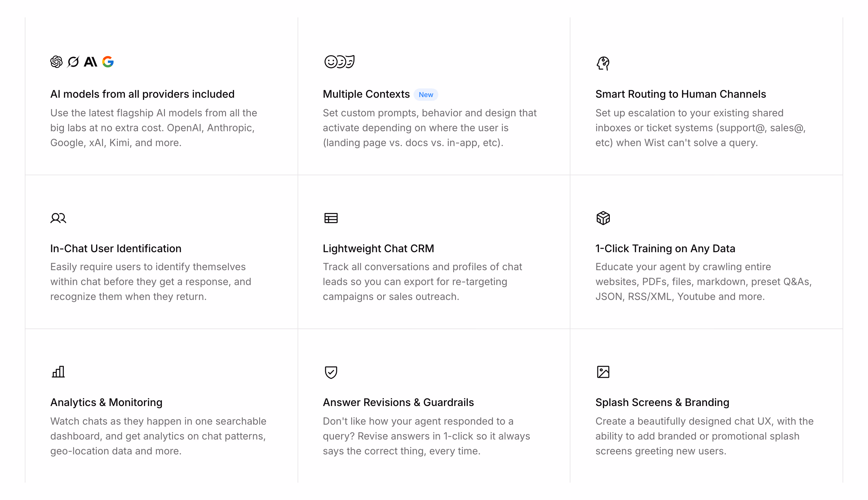The width and height of the screenshot is (868, 500).
Task: Click the theater masks Multiple Contexts icon
Action: [x=339, y=62]
